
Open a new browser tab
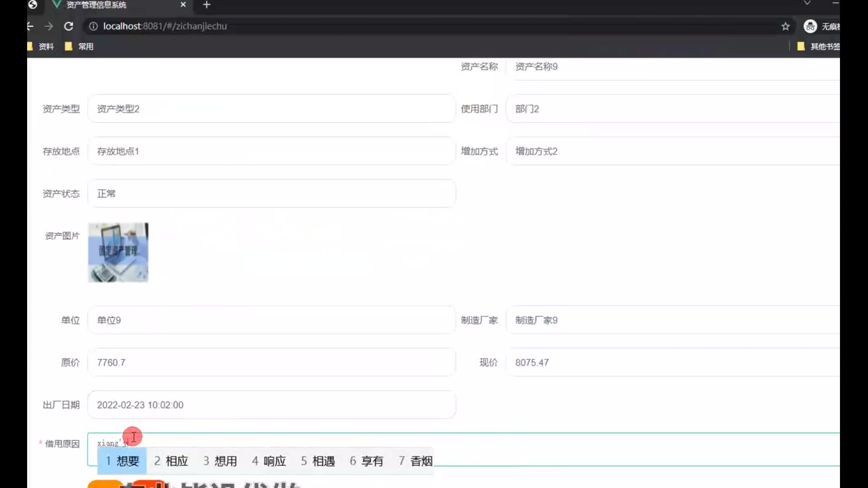(207, 5)
